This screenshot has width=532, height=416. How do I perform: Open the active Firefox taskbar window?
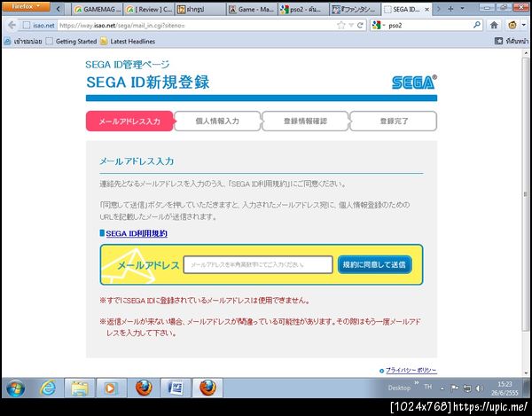(x=207, y=388)
